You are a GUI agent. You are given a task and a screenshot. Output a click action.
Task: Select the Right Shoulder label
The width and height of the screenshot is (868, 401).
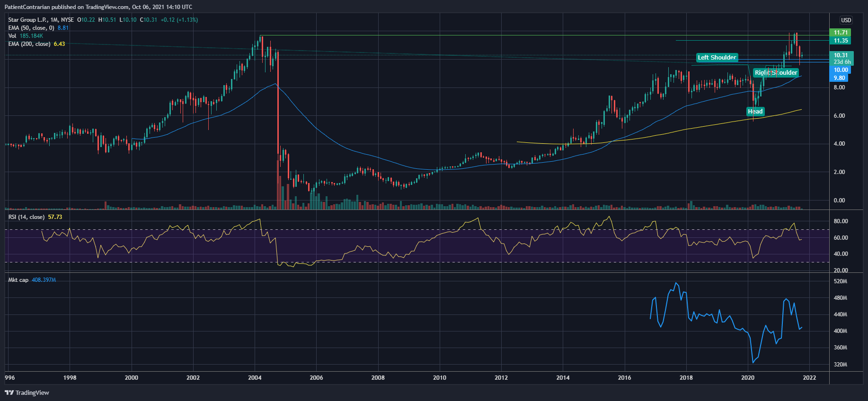776,72
